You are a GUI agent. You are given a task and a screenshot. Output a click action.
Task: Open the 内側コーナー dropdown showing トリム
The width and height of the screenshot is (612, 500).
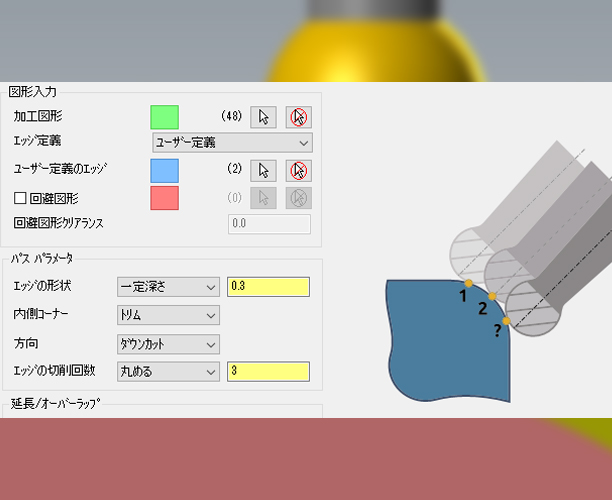click(x=167, y=316)
